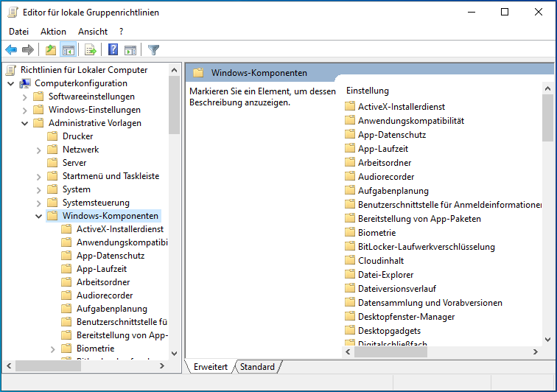Open the Aktion menu
The image size is (557, 392).
53,32
